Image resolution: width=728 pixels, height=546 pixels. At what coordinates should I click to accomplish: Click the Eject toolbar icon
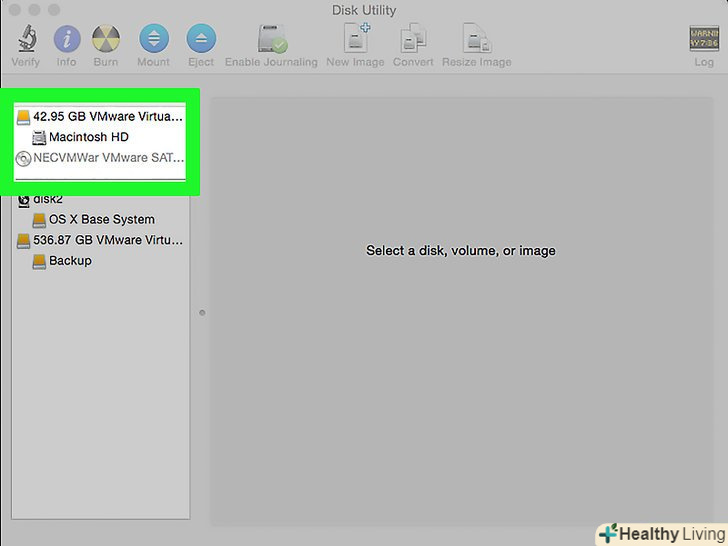point(201,38)
